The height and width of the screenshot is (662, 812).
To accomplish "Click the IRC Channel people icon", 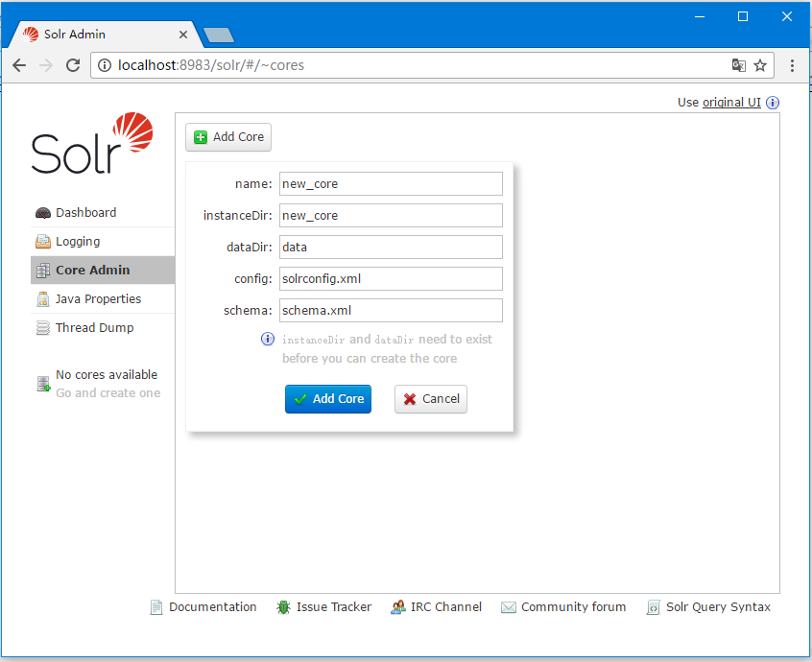I will coord(397,607).
